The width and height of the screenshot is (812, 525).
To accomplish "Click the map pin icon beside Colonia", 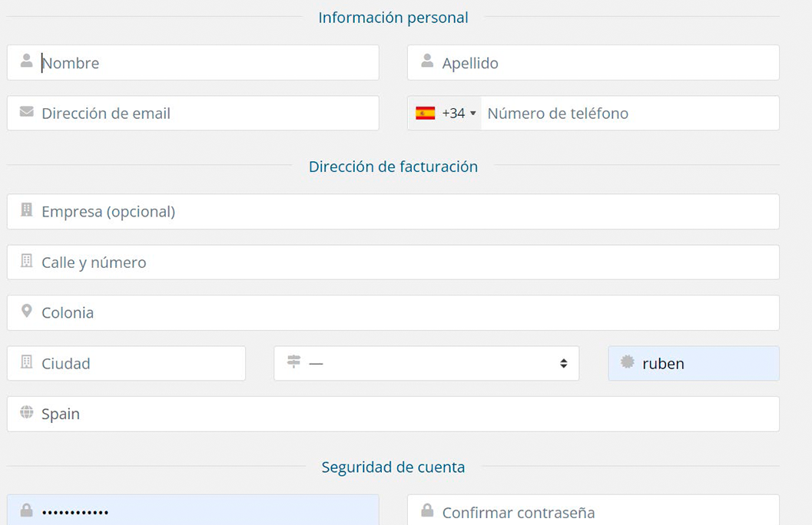I will 27,312.
